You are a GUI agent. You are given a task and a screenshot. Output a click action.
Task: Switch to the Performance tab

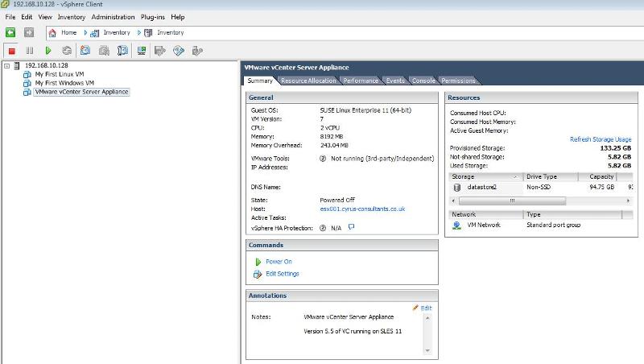(x=361, y=81)
